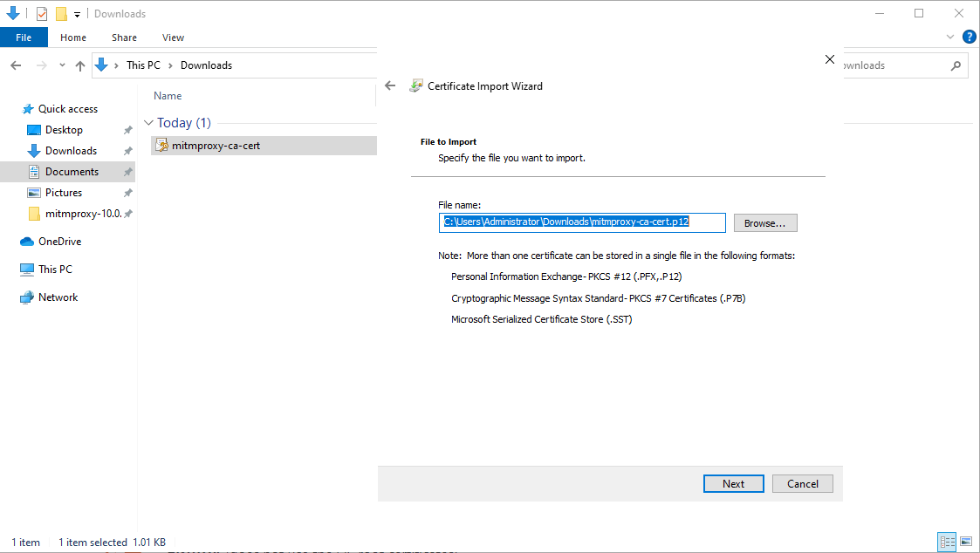This screenshot has width=980, height=553.
Task: Click the pin icon beside Documents
Action: tap(128, 172)
